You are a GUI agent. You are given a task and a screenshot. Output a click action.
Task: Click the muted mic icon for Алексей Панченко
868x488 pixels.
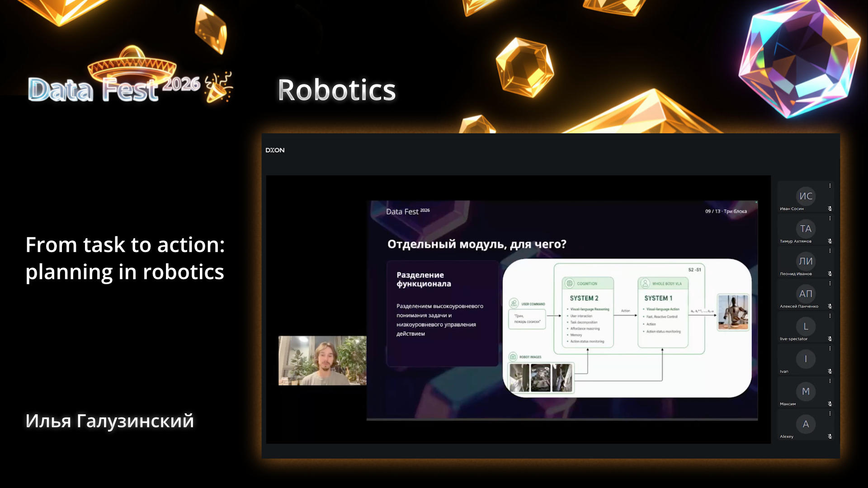click(x=830, y=306)
